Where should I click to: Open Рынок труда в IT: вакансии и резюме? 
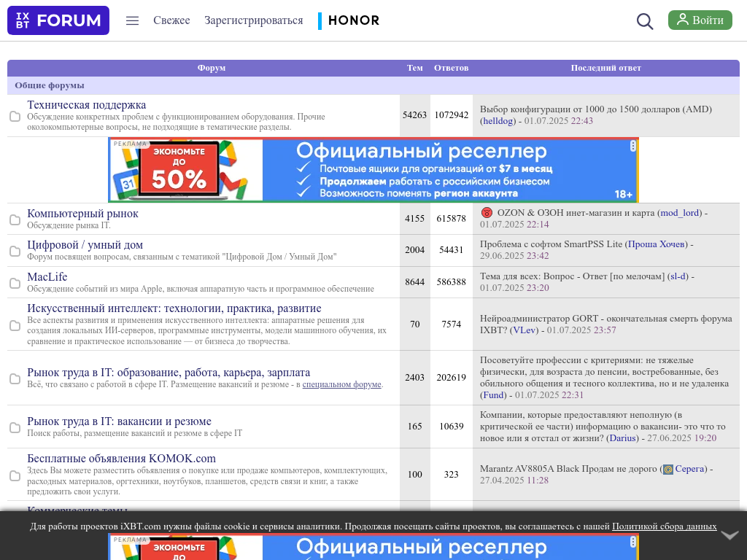(119, 421)
